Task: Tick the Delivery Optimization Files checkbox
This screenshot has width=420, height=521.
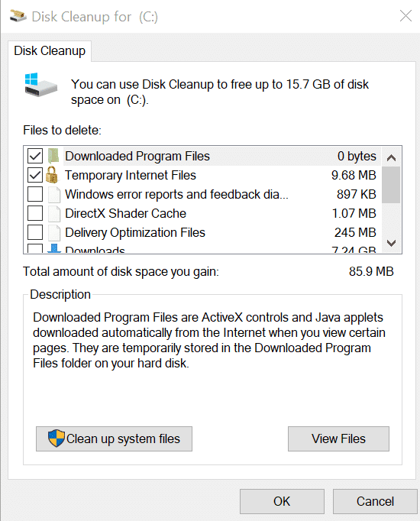Action: pos(35,232)
